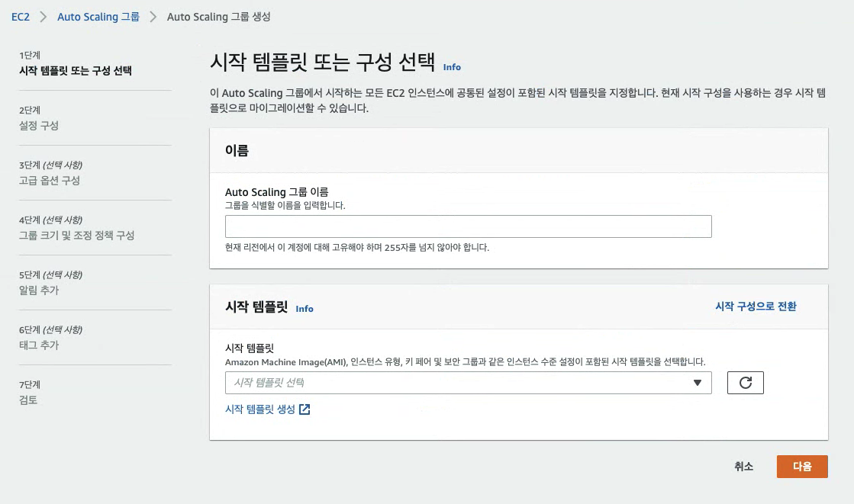Click breadcrumb text Auto Scaling 그룹 생성
Viewport: 854px width, 504px height.
click(218, 17)
